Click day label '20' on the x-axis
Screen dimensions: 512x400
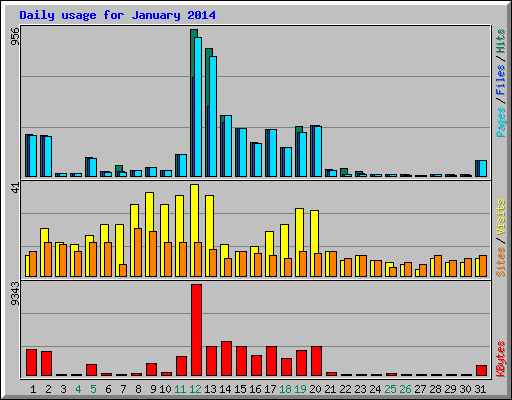coord(315,389)
